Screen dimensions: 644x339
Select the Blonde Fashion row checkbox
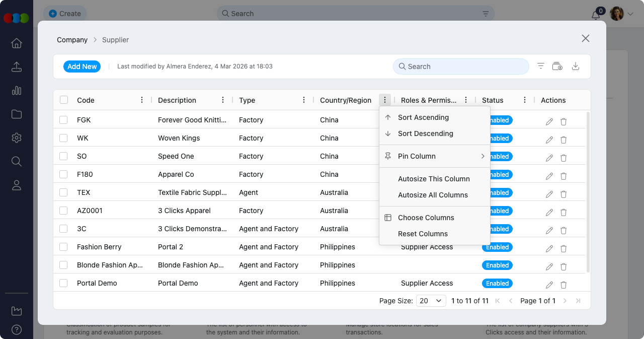point(63,265)
